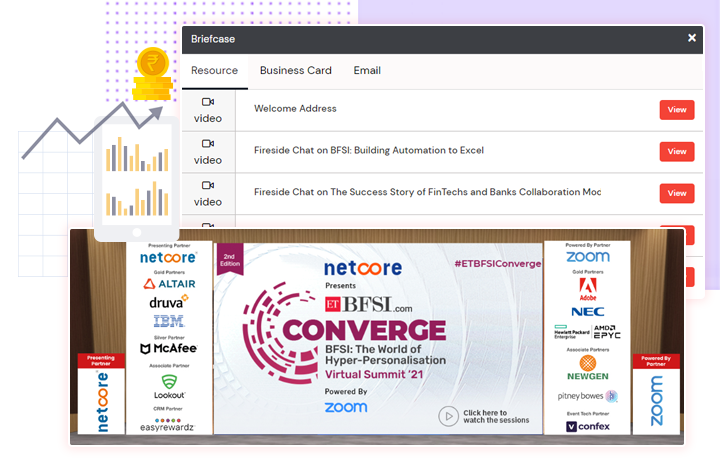The image size is (720, 460).
Task: Click video icon for FinTechs and Banks chat
Action: click(208, 186)
